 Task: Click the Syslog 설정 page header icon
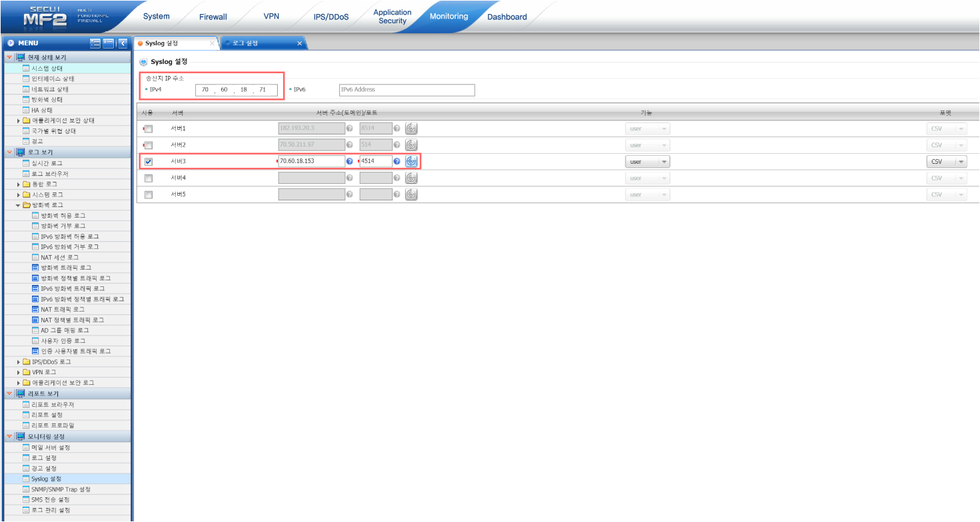[143, 62]
